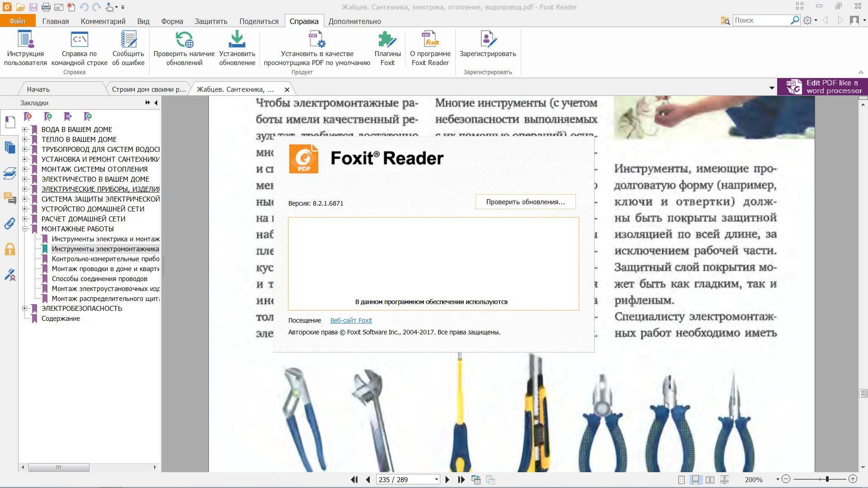The height and width of the screenshot is (488, 868).
Task: Click the email envelope icon in toolbar
Action: click(58, 7)
